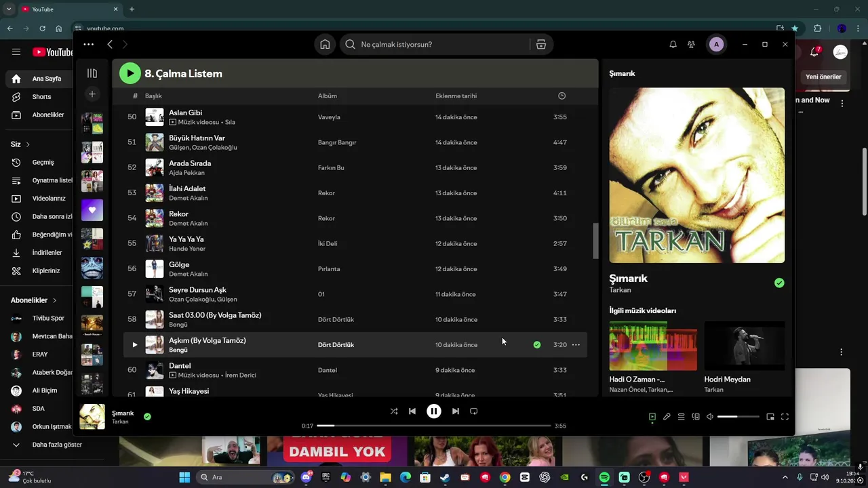
Task: Open the Hadi O Zaman music video thumbnail
Action: (653, 346)
